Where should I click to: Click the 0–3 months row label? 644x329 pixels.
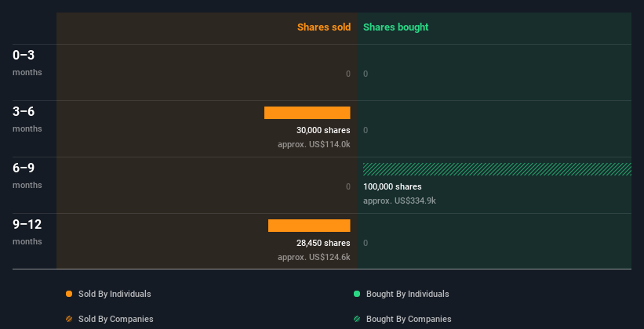[x=25, y=56]
